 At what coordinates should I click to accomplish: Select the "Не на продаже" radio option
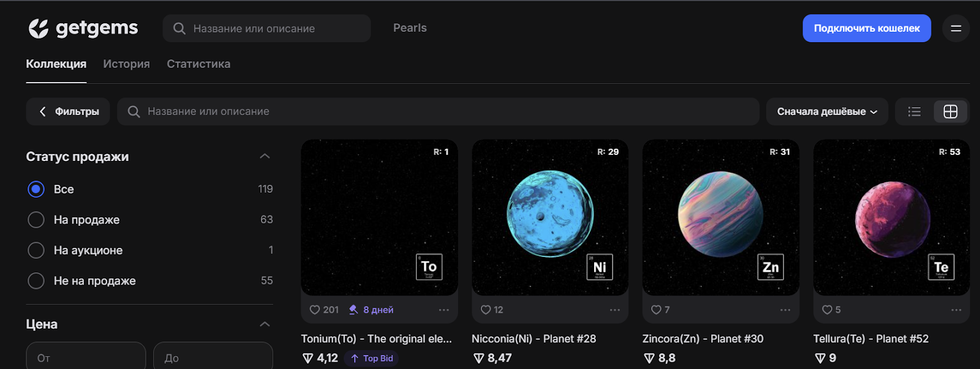(x=36, y=281)
